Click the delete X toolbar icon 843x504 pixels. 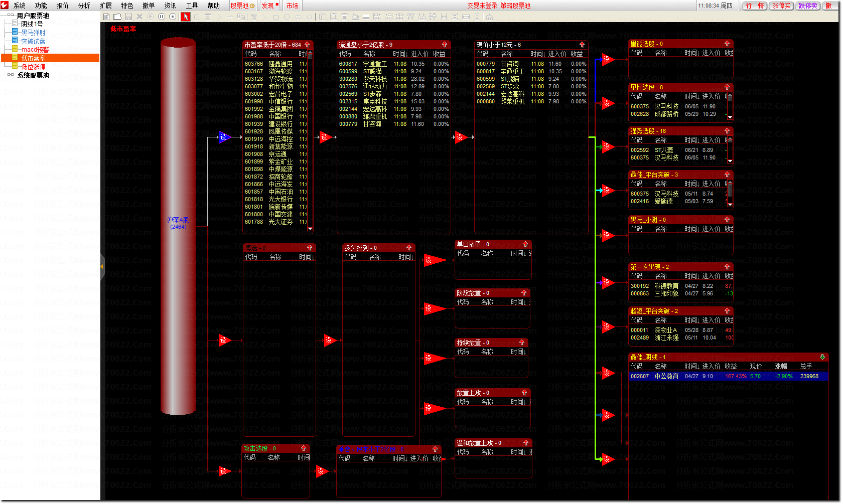(139, 17)
